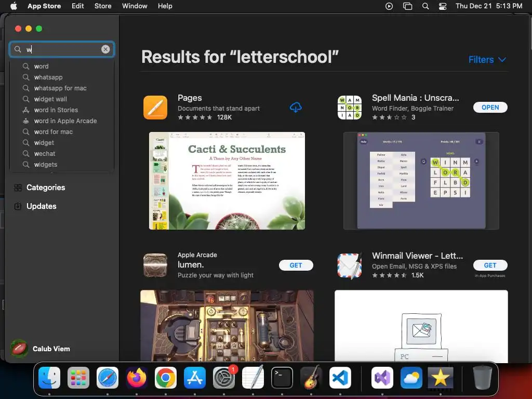Open Launchpad from the Dock
The image size is (532, 399).
click(78, 377)
